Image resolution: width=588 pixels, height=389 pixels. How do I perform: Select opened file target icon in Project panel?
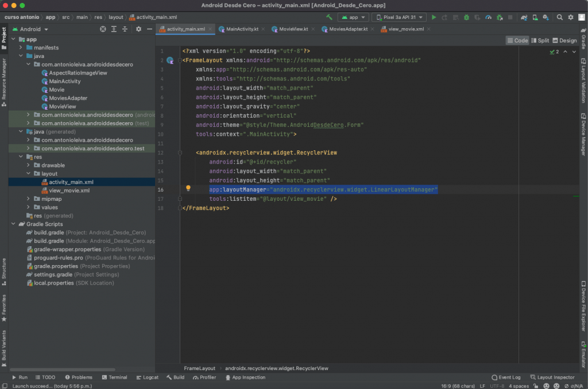(103, 29)
